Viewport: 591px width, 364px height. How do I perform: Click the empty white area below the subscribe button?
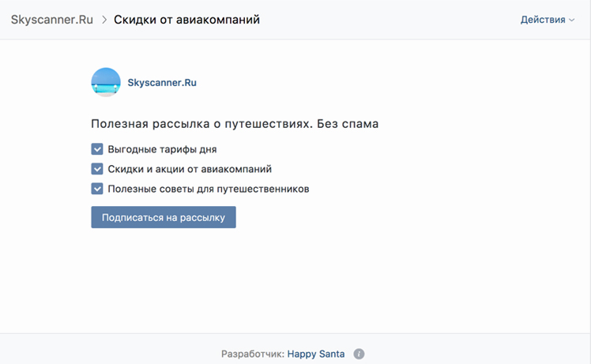click(x=295, y=281)
